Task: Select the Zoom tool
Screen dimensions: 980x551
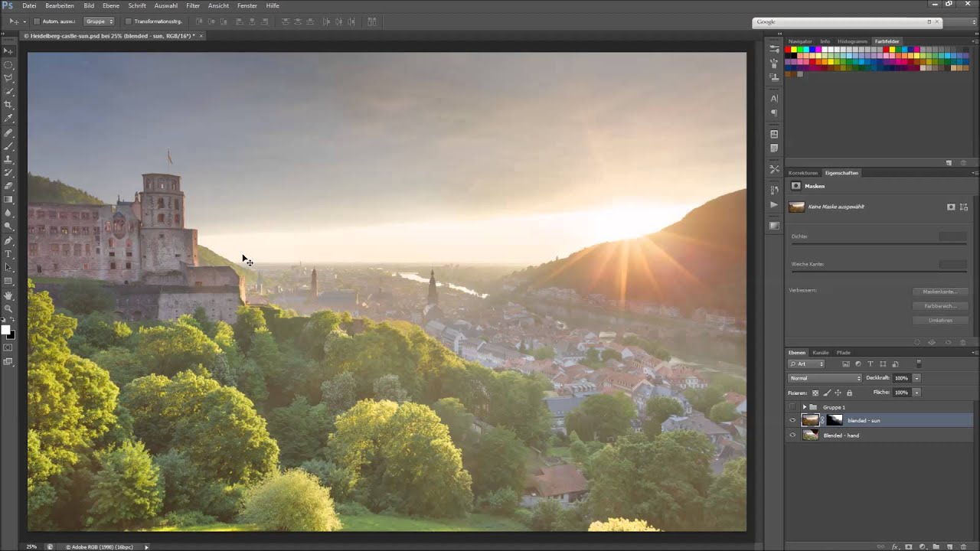Action: click(x=8, y=308)
